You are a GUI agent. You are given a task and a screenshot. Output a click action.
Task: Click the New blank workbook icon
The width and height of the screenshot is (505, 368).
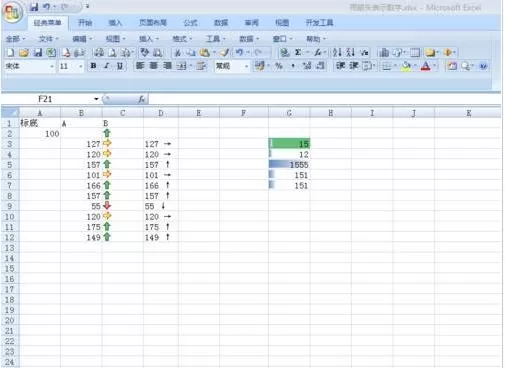(x=10, y=52)
